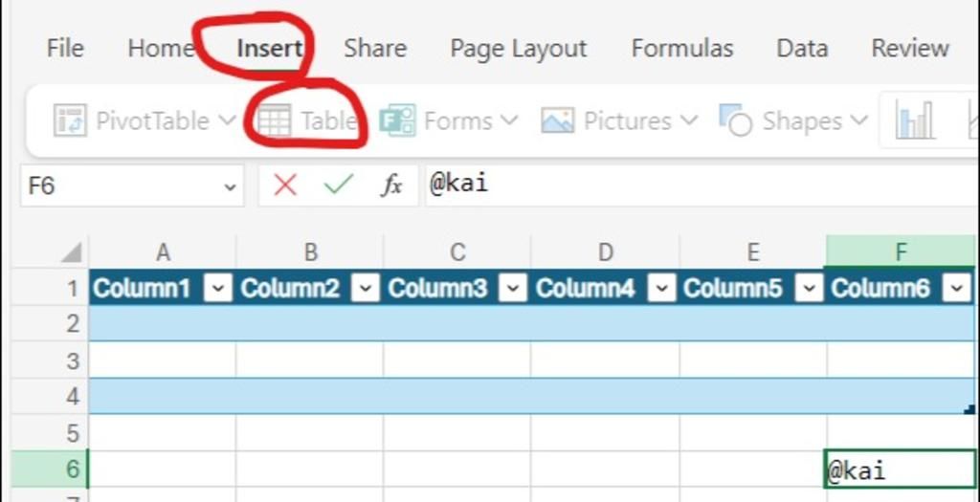The image size is (980, 502).
Task: Click the PivotTable icon
Action: (70, 120)
